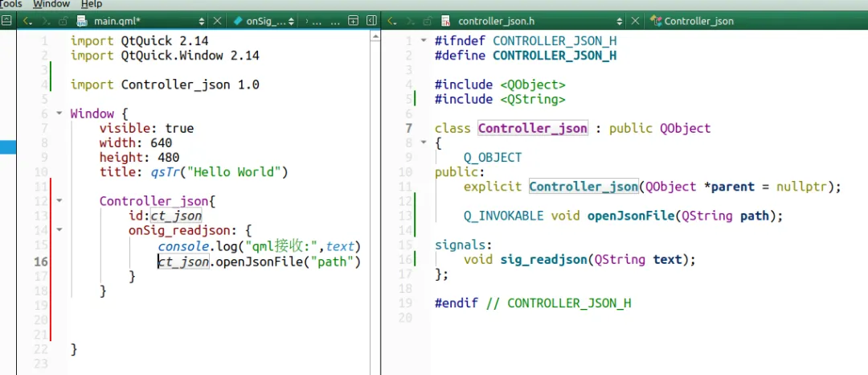Click 'onSig_readjson' handler name in main.qml
This screenshot has height=375, width=868.
click(x=179, y=229)
